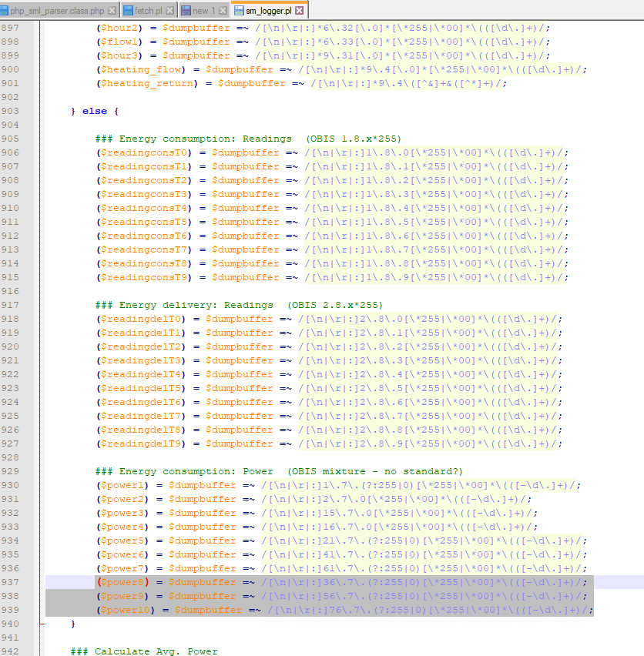The image size is (644, 656).
Task: Close the sm_logger.pl tab
Action: click(x=299, y=11)
